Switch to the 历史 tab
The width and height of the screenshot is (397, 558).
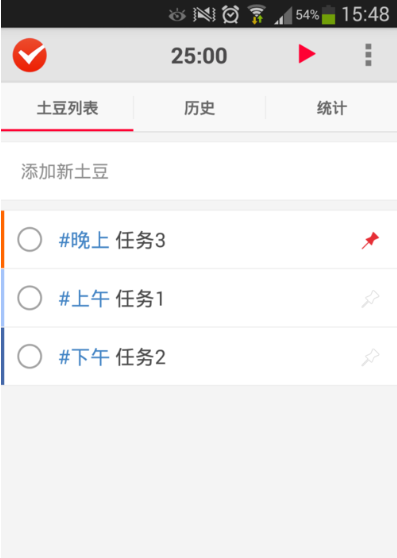(200, 108)
